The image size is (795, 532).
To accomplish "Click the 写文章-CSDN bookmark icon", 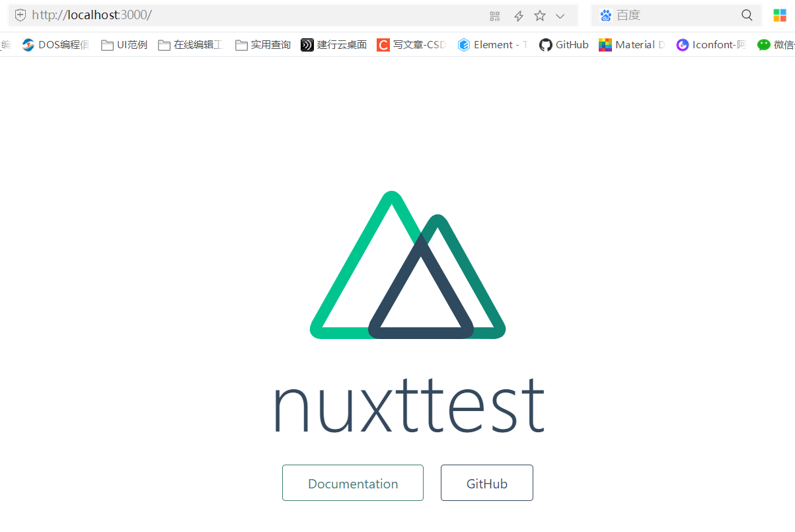I will pyautogui.click(x=383, y=44).
